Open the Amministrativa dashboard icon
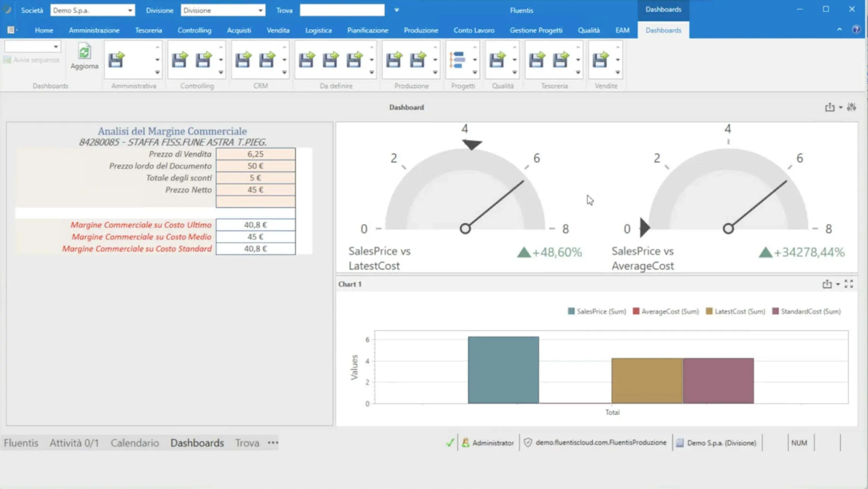The image size is (868, 489). (117, 60)
